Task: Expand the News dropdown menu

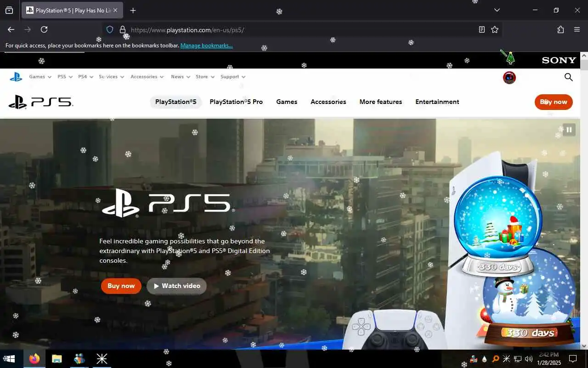Action: [x=181, y=77]
